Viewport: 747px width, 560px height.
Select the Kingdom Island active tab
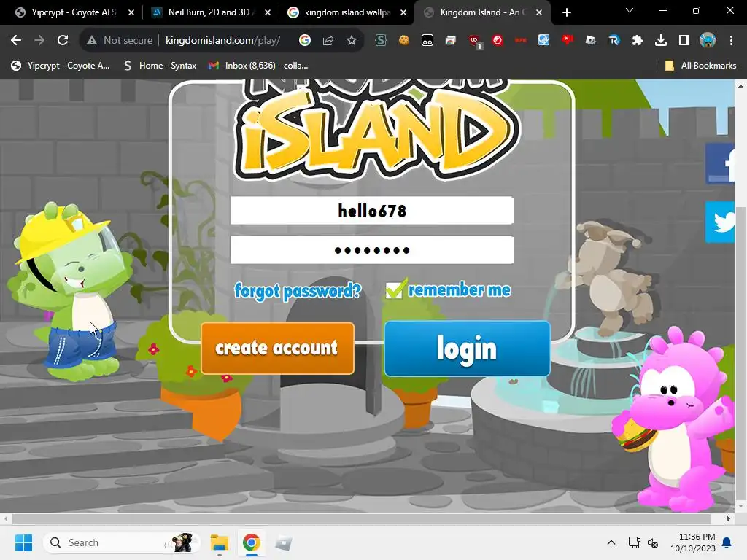coord(481,12)
